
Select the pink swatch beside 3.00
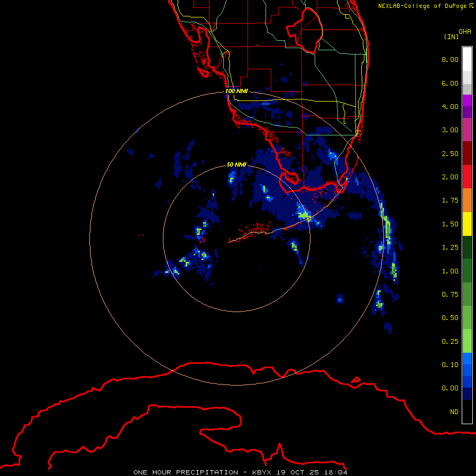pyautogui.click(x=467, y=130)
